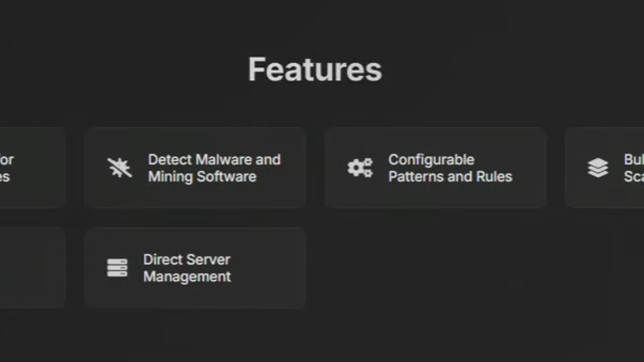This screenshot has height=362, width=644.
Task: Click the gears icon beside Configurable Patterns
Action: pyautogui.click(x=360, y=168)
